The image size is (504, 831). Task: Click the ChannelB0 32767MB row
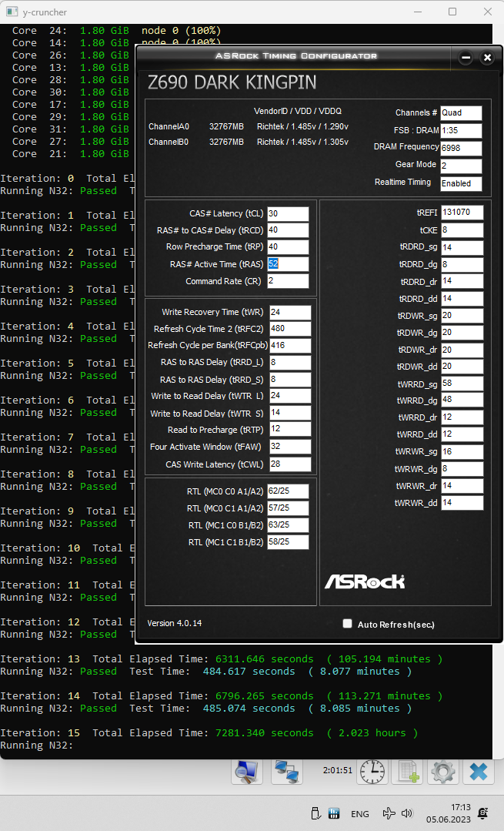249,142
